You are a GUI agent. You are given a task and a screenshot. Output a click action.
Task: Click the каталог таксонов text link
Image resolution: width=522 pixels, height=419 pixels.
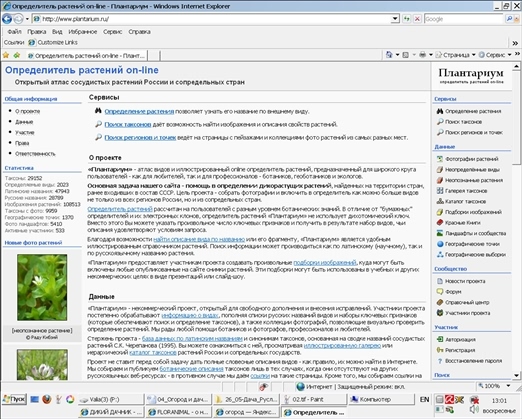coord(153,352)
